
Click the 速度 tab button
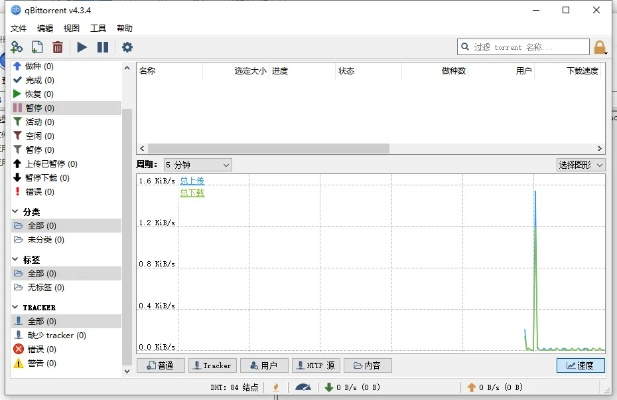click(x=580, y=366)
